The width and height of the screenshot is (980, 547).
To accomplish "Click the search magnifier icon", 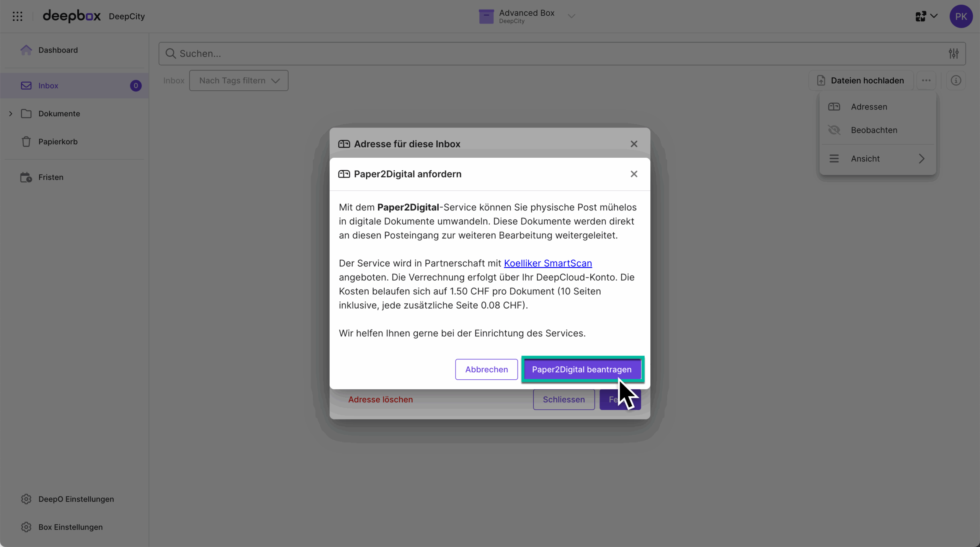I will point(170,54).
